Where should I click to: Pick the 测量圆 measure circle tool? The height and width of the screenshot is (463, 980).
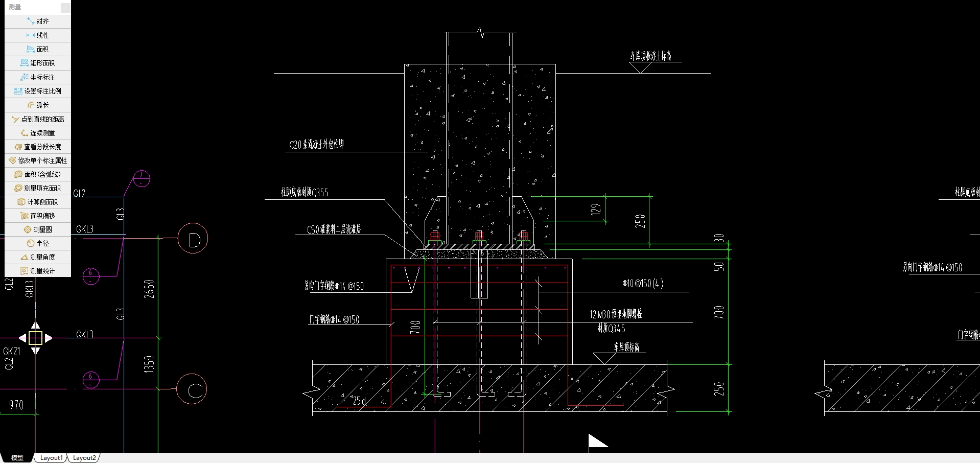(38, 229)
